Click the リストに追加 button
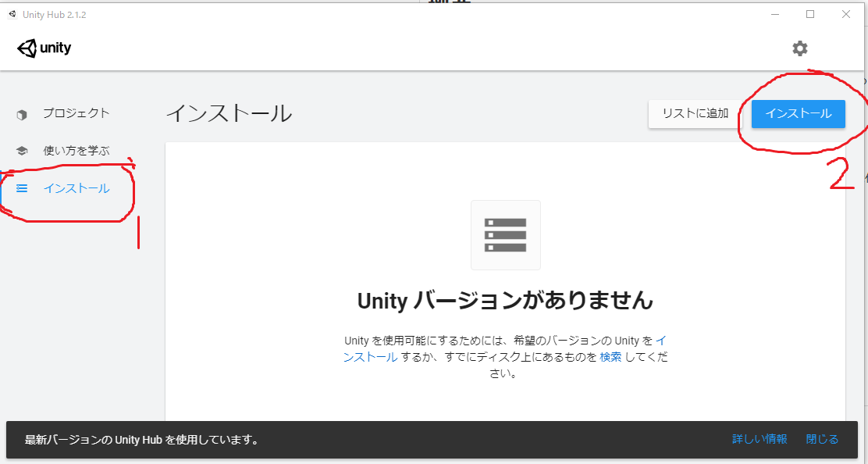This screenshot has width=868, height=464. [x=693, y=113]
